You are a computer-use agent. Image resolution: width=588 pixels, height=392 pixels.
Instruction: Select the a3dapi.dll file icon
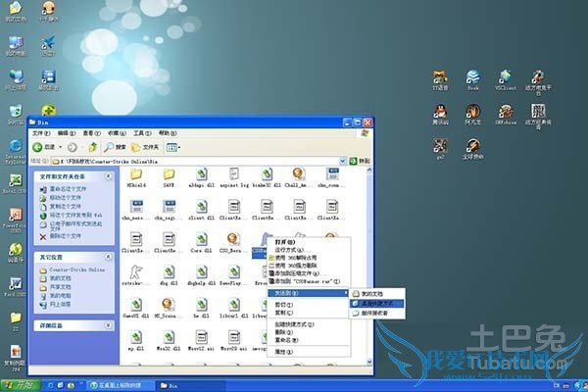201,177
